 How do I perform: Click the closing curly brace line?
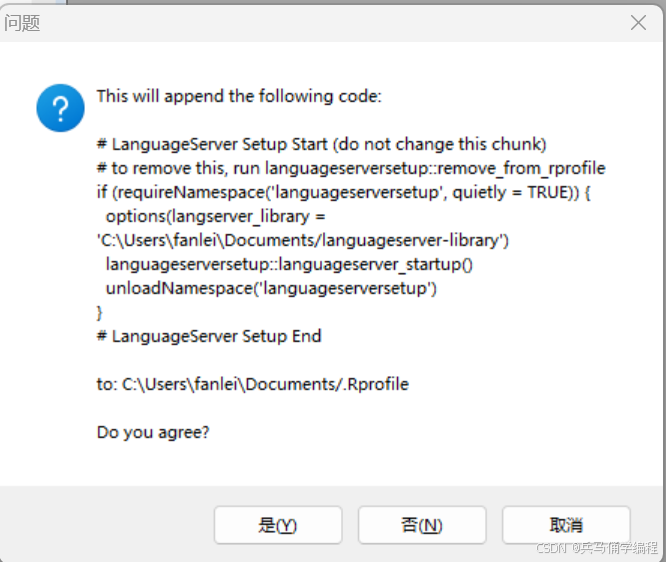pos(100,313)
